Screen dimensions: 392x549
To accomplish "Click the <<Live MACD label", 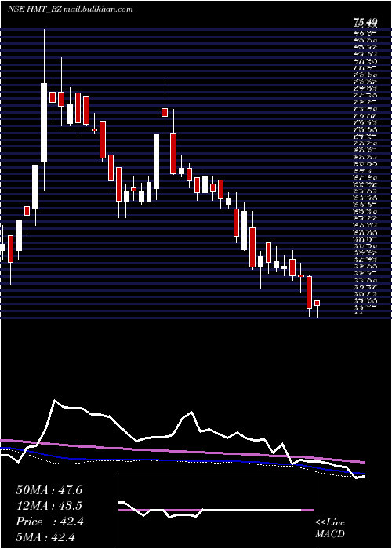I will tap(330, 529).
